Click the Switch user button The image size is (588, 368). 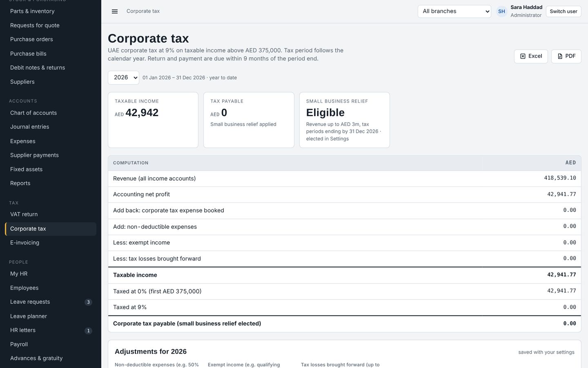(x=563, y=11)
